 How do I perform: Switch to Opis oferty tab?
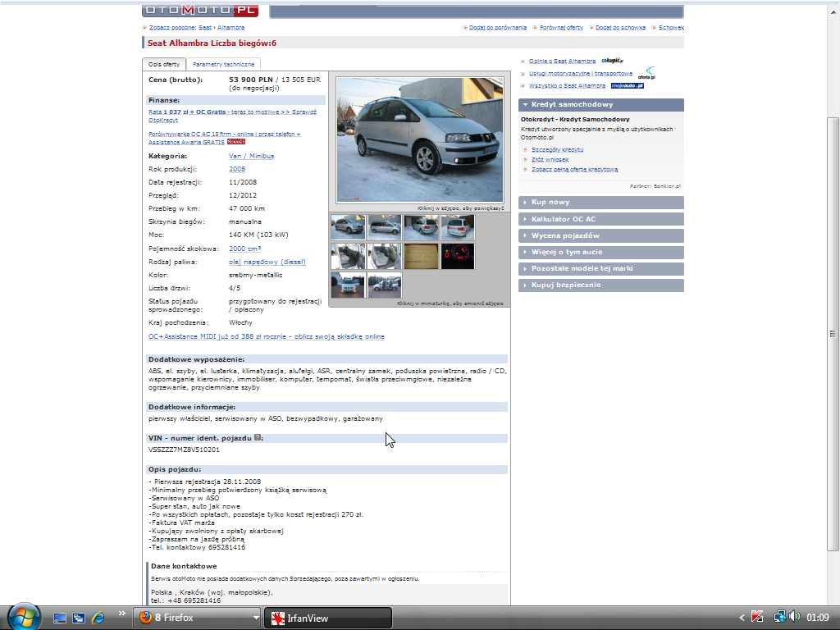coord(164,64)
